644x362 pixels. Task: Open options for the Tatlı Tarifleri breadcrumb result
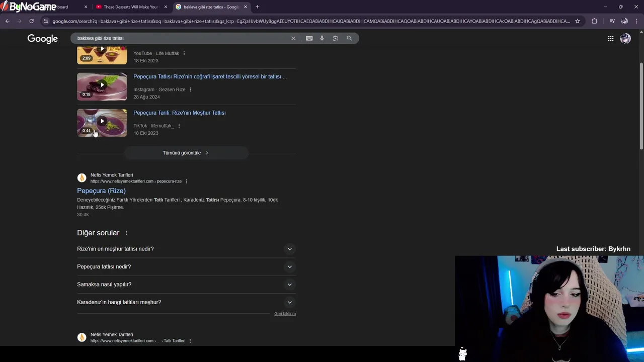pos(190,341)
